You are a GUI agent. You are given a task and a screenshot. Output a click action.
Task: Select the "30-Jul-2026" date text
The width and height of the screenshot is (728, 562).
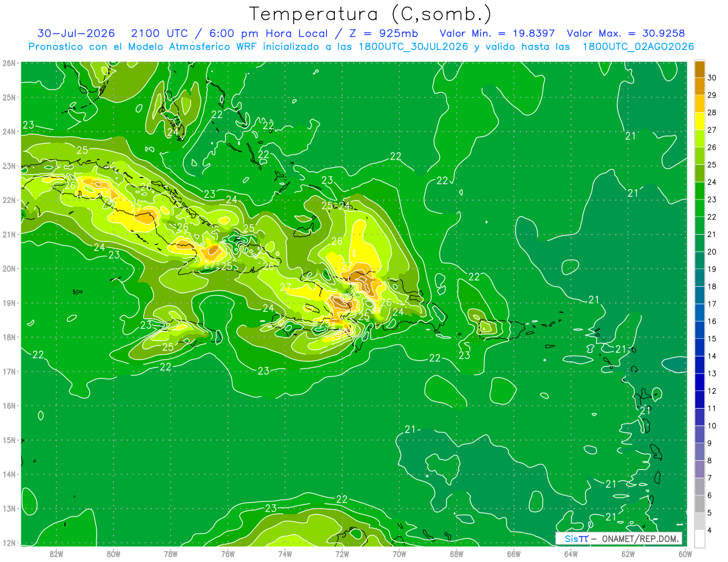pos(76,33)
